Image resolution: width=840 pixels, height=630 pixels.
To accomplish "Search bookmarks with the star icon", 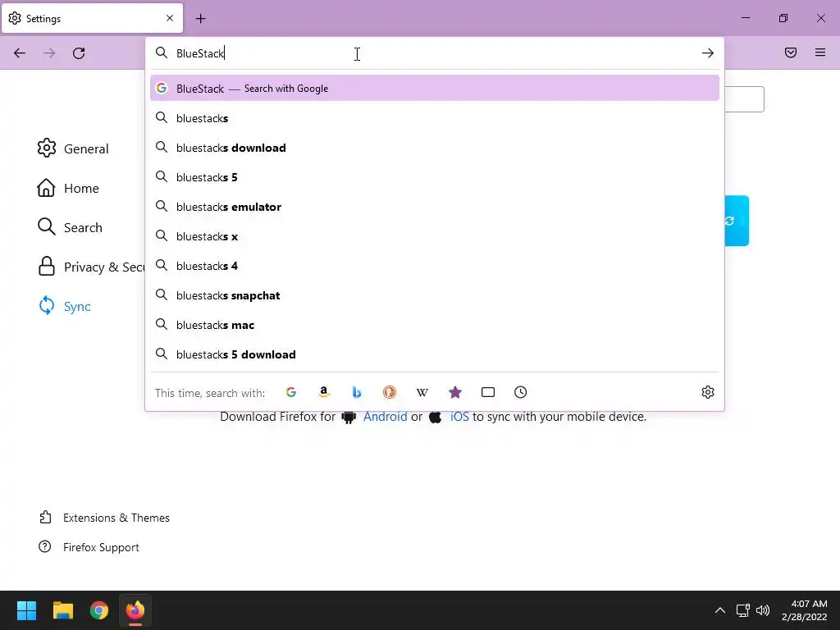I will [x=454, y=392].
